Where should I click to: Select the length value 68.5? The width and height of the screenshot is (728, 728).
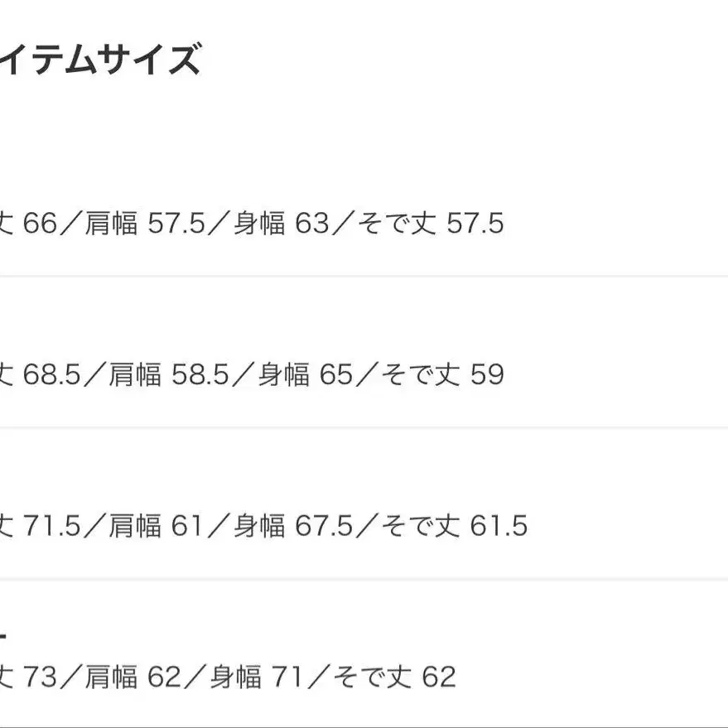coord(51,375)
